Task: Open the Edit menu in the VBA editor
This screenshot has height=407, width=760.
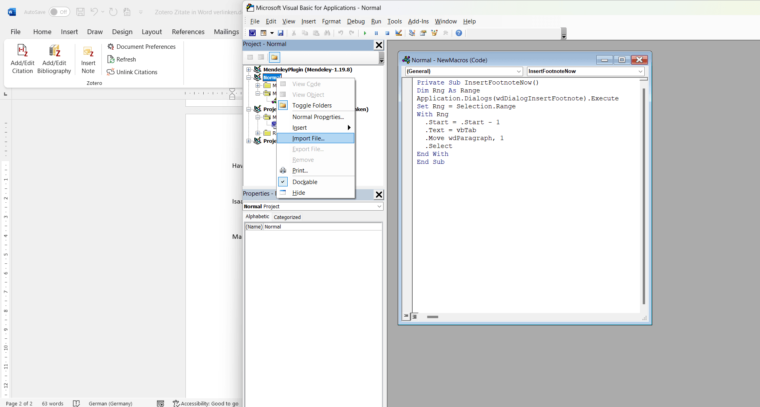Action: coord(270,21)
